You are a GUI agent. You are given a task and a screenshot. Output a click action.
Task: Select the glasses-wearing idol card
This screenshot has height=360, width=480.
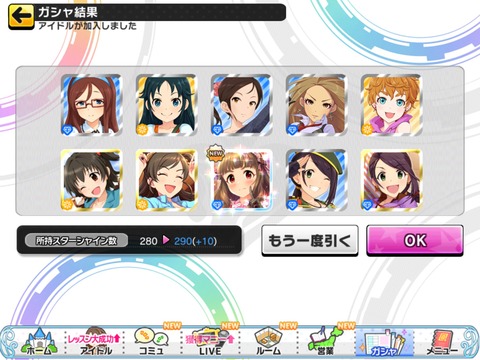point(92,105)
